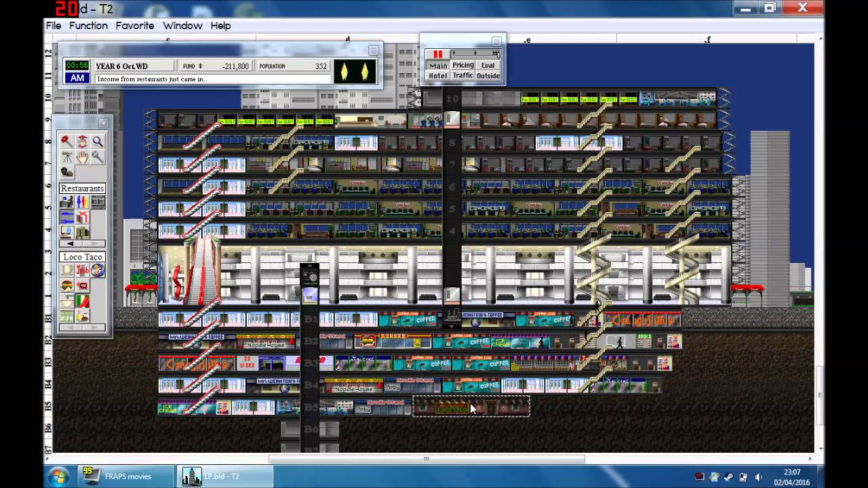868x488 pixels.
Task: Switch to Hotel view mode
Action: pyautogui.click(x=438, y=76)
